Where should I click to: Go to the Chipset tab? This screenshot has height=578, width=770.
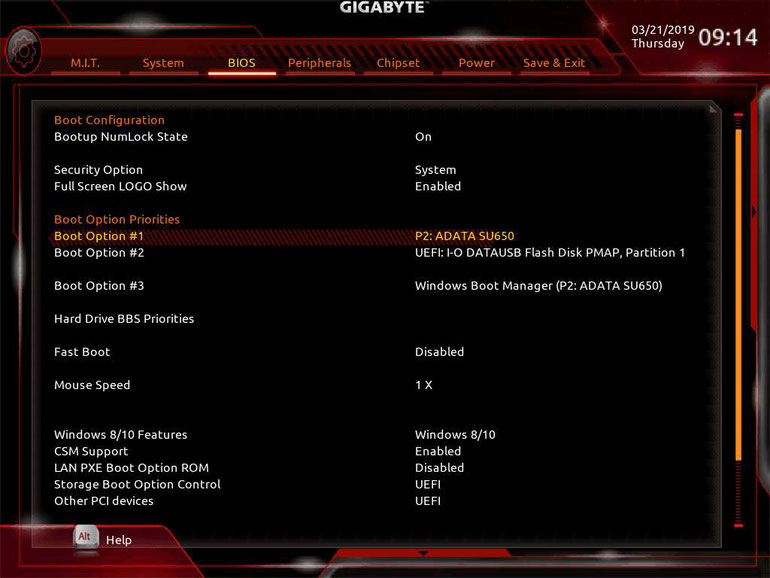pos(398,63)
